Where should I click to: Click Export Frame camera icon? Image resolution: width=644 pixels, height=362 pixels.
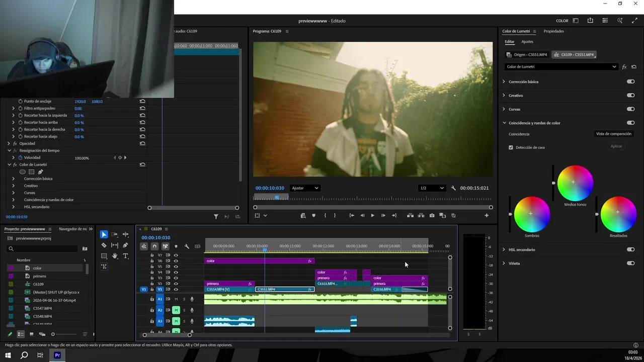[432, 216]
